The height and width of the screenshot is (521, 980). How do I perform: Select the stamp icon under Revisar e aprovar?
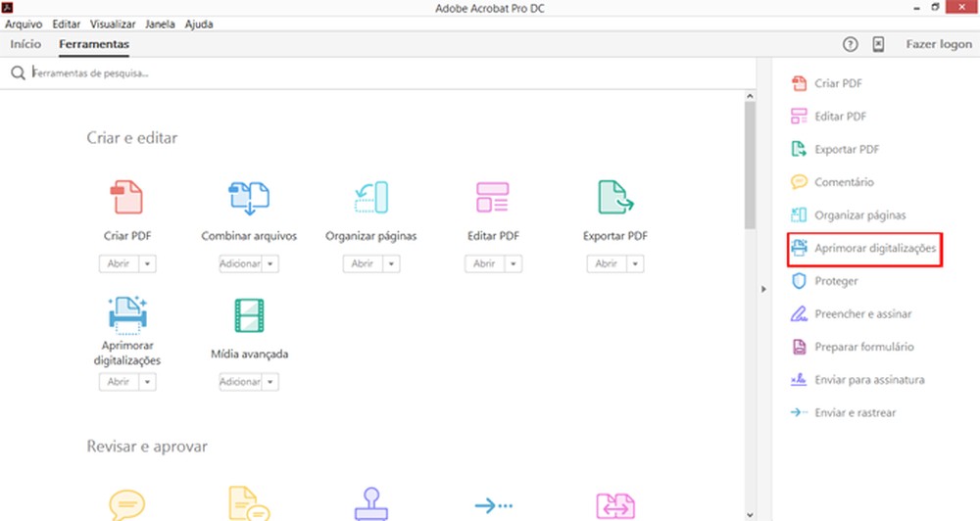click(371, 504)
